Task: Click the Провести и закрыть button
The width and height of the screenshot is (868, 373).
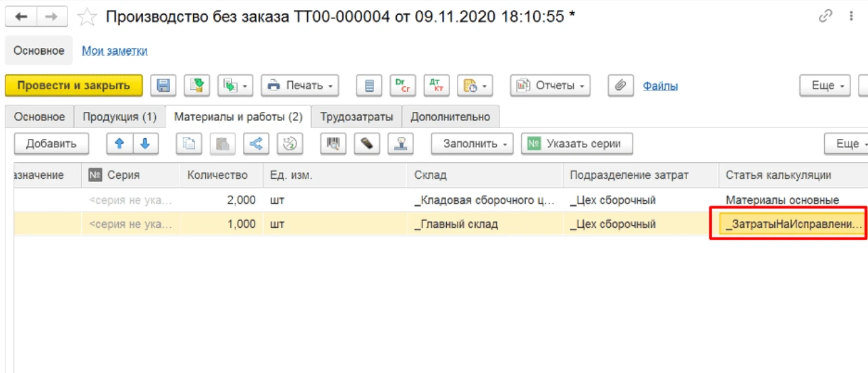Action: tap(74, 86)
